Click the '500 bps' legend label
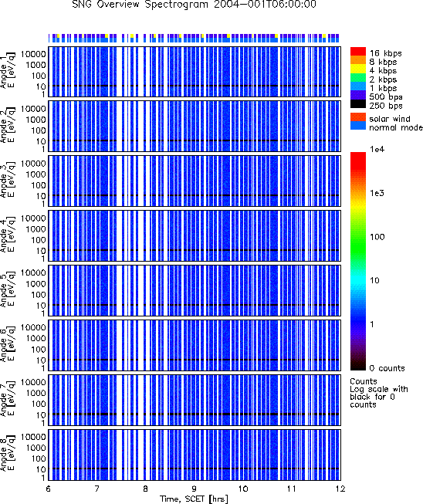This screenshot has height=504, width=423. pos(386,96)
